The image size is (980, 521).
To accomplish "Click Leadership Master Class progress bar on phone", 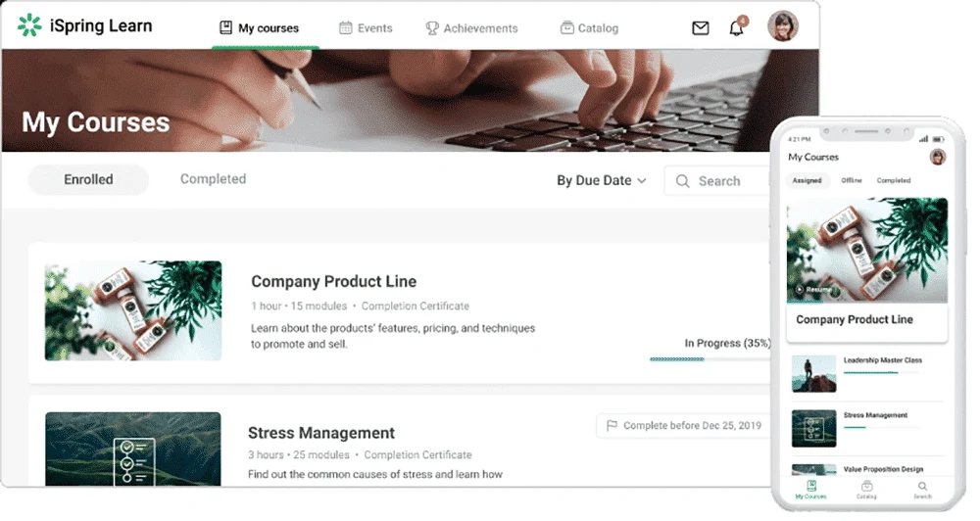I will [881, 373].
